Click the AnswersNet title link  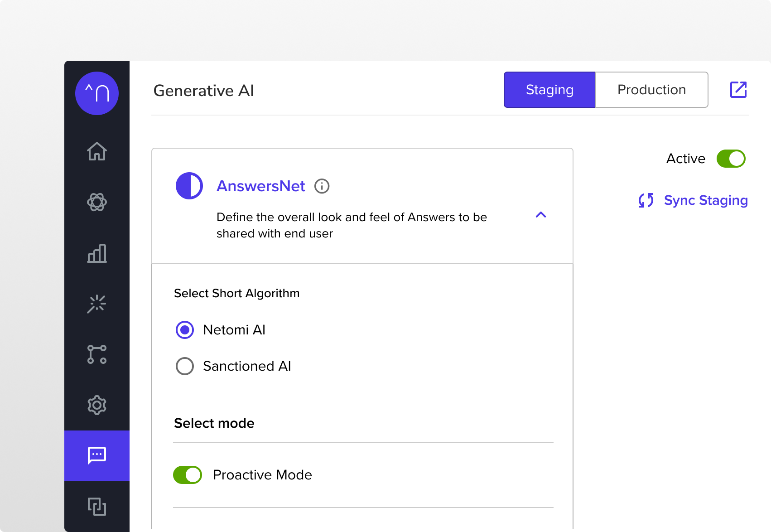261,186
